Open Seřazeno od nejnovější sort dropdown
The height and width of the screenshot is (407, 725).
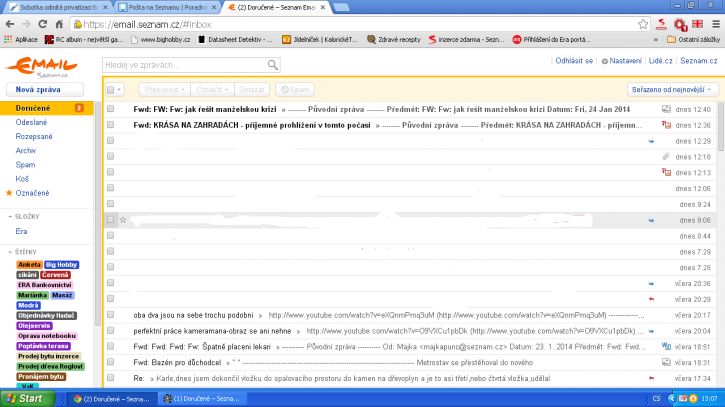coord(671,89)
